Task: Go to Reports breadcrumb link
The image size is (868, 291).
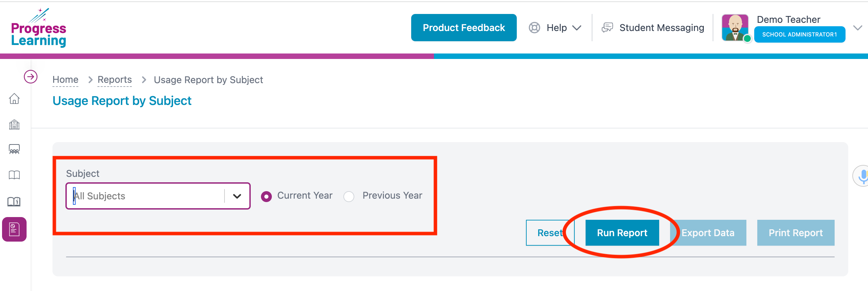Action: click(114, 80)
